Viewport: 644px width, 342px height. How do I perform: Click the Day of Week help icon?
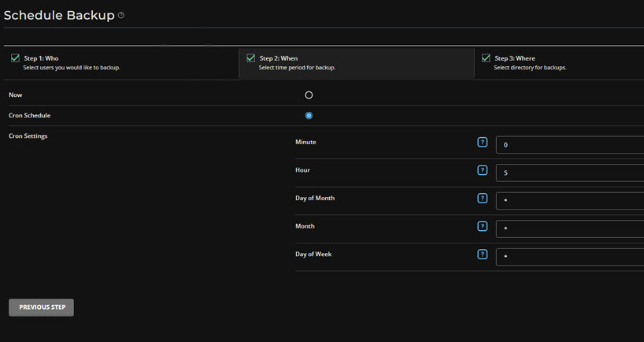coord(482,254)
